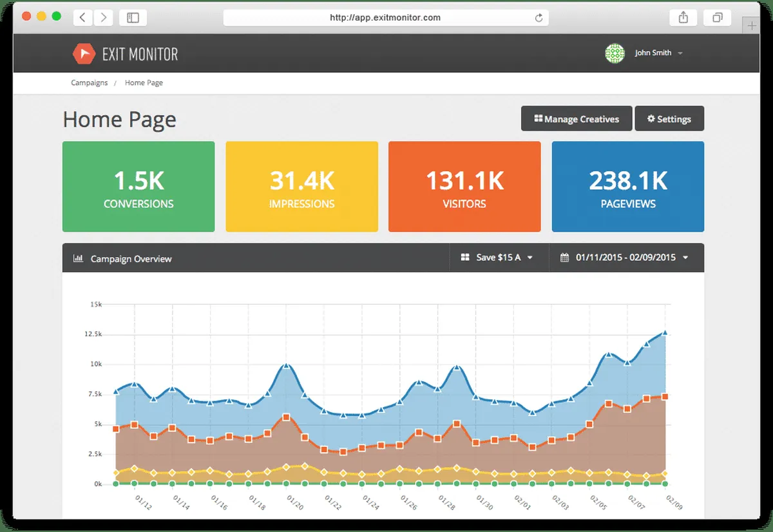Open the new tab plus button

point(750,26)
